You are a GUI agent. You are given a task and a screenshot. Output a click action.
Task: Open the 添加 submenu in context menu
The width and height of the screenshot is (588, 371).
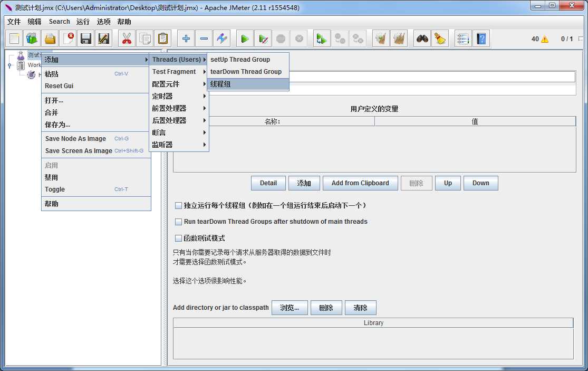pyautogui.click(x=95, y=60)
